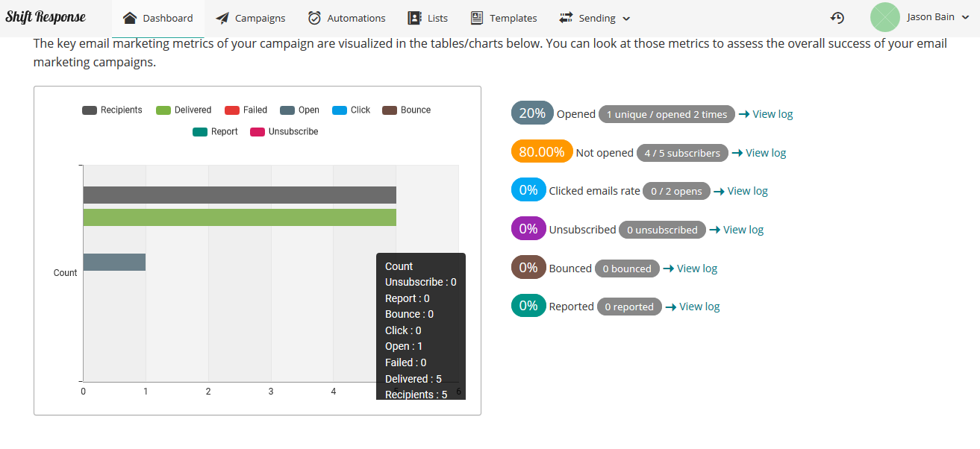Click the 0% Unsubscribed badge
This screenshot has width=980, height=449.
click(x=528, y=229)
